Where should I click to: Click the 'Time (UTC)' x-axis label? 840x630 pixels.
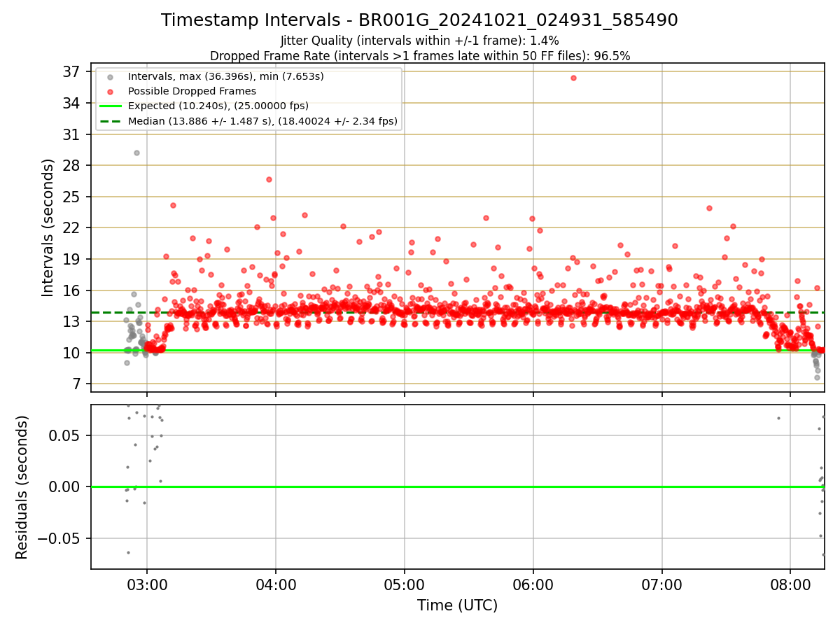coord(457,605)
